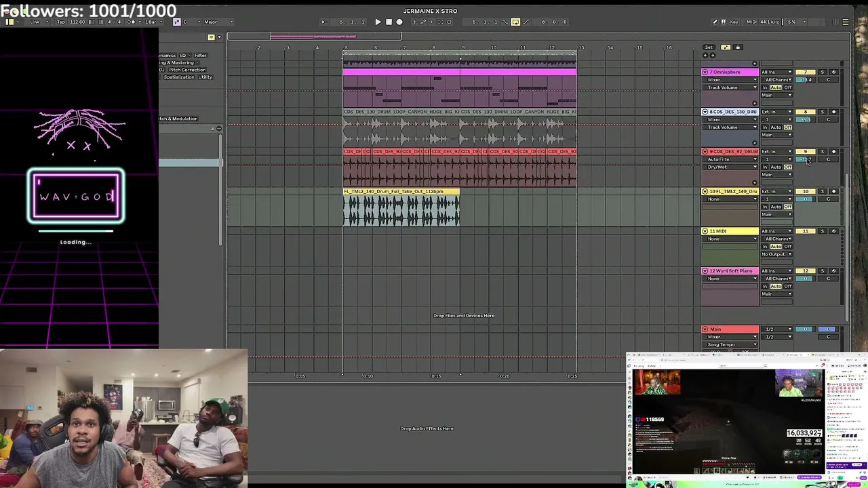Viewport: 868px width, 488px height.
Task: Collapse the 10 FL_TML2_140_Dru track
Action: (x=705, y=191)
